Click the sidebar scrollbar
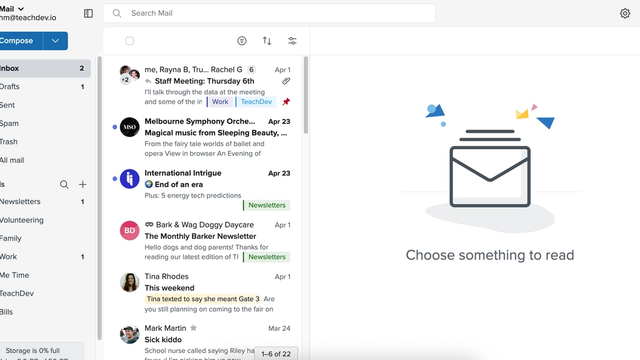 [99, 198]
